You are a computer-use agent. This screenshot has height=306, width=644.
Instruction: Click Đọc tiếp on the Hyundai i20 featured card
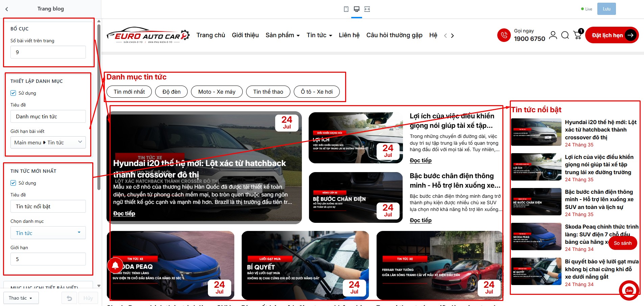124,213
